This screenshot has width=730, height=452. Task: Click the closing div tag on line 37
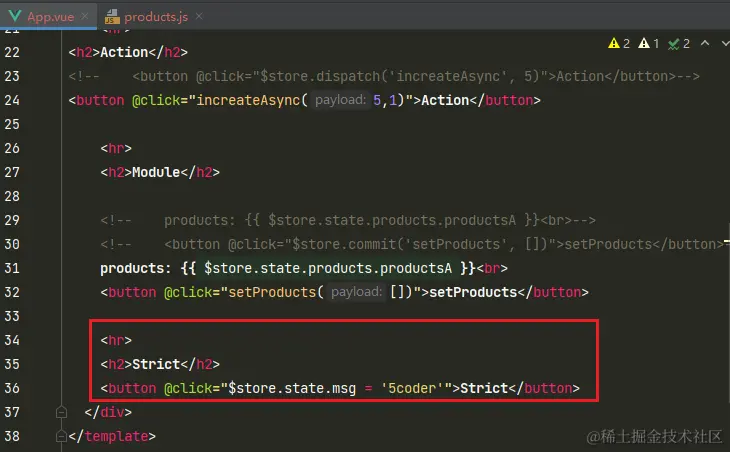[108, 412]
